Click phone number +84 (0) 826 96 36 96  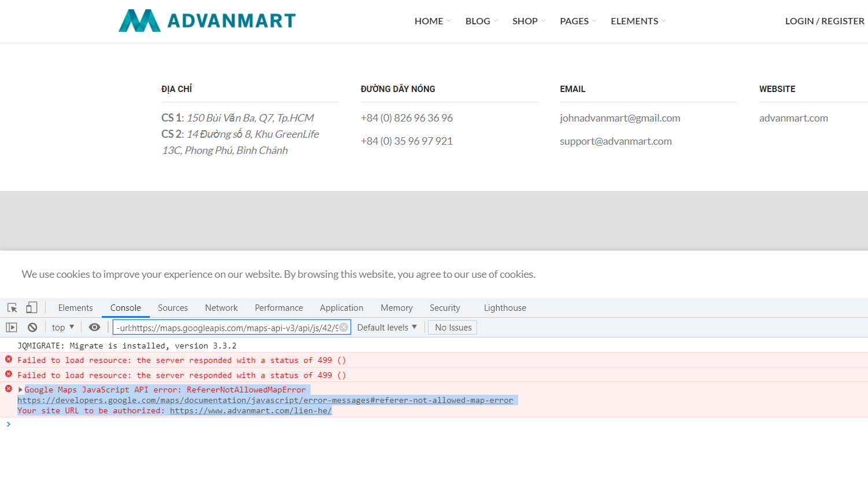(407, 118)
